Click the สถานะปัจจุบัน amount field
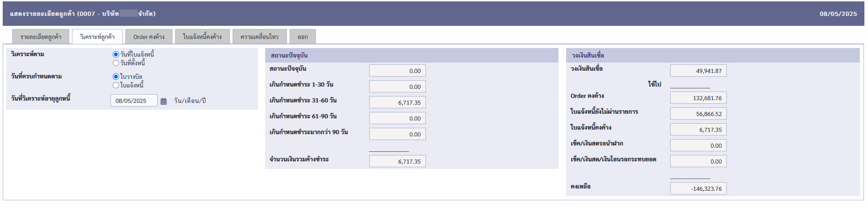 (x=397, y=71)
